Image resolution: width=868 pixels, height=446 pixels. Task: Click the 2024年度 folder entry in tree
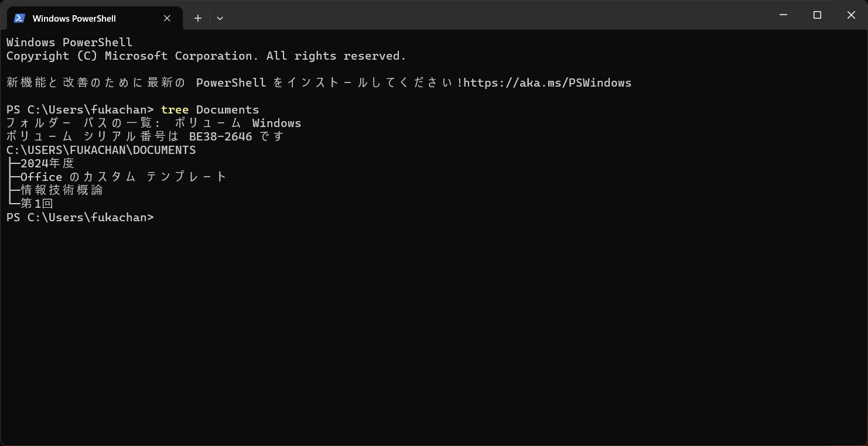click(x=47, y=163)
